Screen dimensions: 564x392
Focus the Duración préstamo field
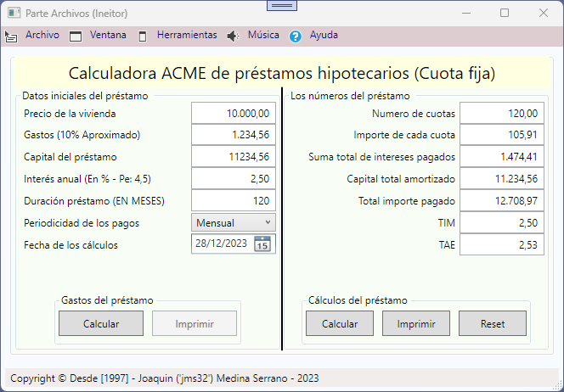(x=234, y=200)
